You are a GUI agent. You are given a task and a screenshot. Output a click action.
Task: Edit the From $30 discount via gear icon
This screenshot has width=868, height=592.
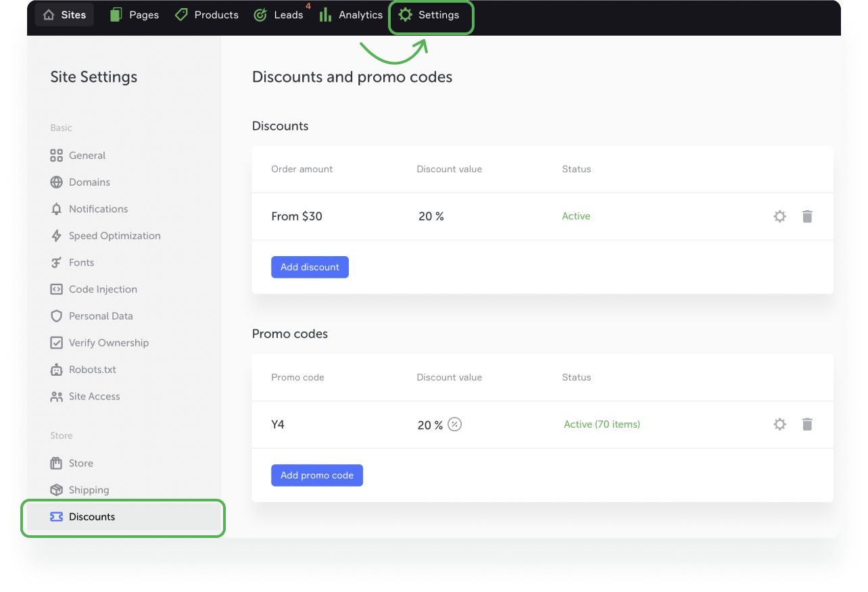(x=780, y=216)
